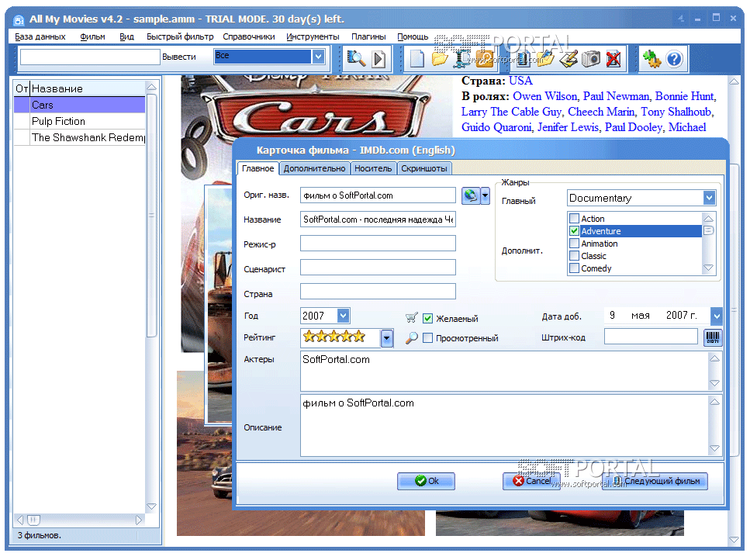Click the edit movie pencil icon
Screen dimensions: 750x560
[569, 59]
